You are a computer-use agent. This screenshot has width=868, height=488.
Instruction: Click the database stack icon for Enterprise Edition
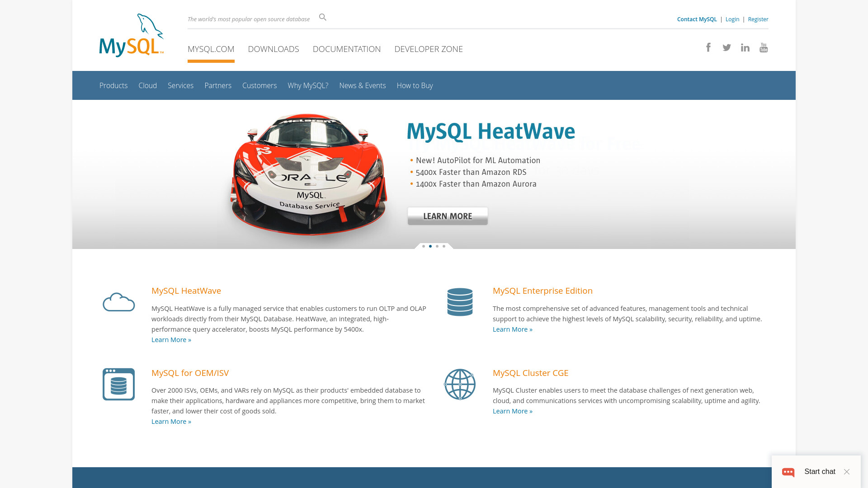460,302
